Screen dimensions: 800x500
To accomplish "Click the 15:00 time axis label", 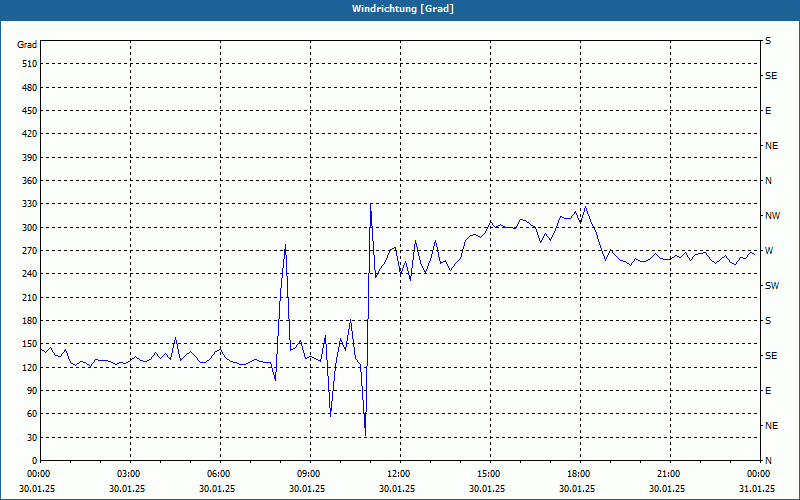I will [490, 474].
